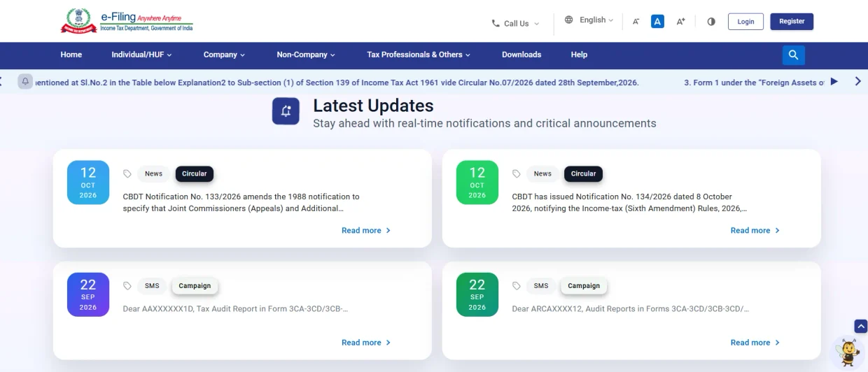
Task: Click tag icon on AAXXXXXX1D SMS card
Action: (x=127, y=286)
